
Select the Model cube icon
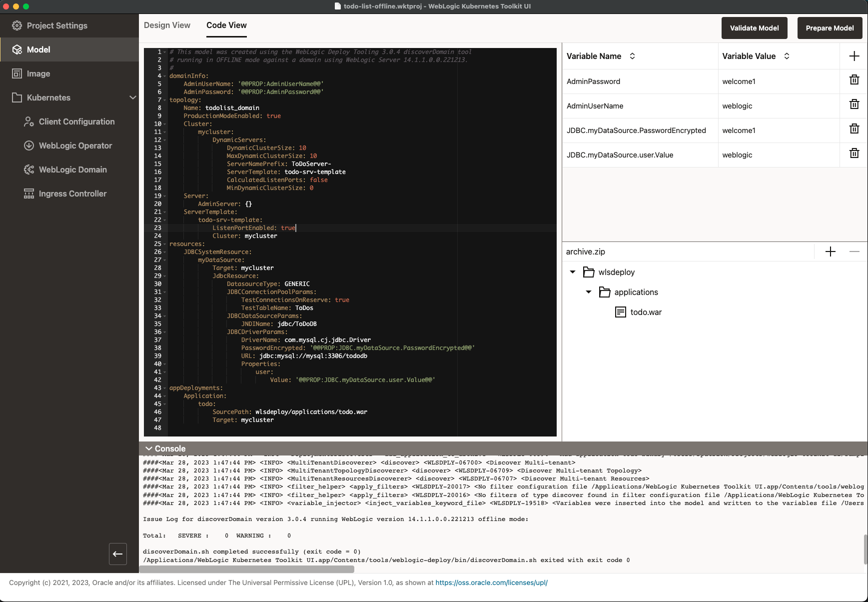17,49
